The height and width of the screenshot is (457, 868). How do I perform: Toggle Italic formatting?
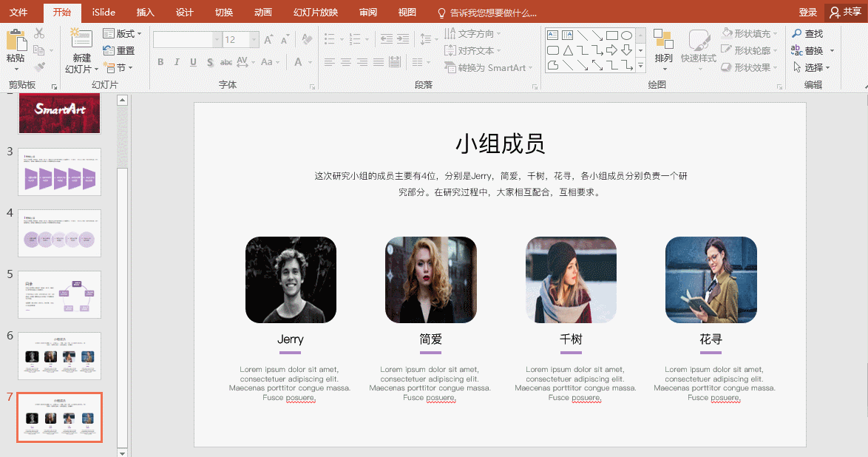tap(177, 62)
